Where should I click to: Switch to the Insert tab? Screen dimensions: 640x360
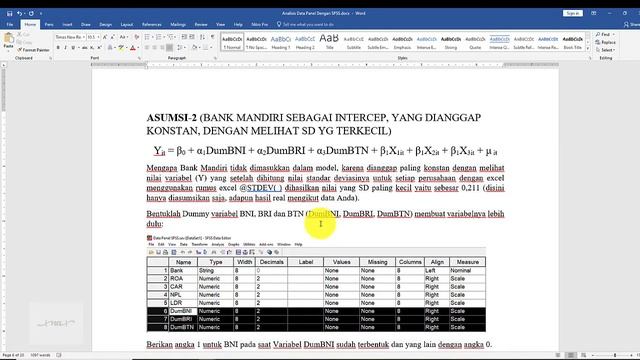(x=67, y=24)
